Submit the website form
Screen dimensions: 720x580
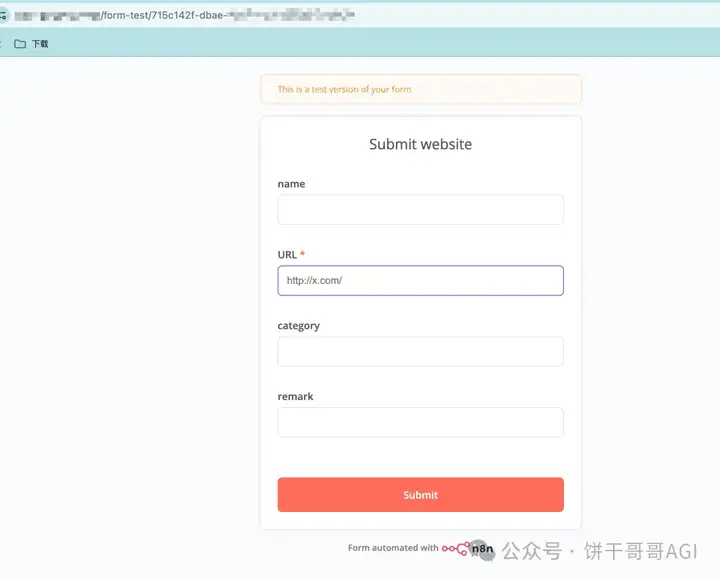420,495
